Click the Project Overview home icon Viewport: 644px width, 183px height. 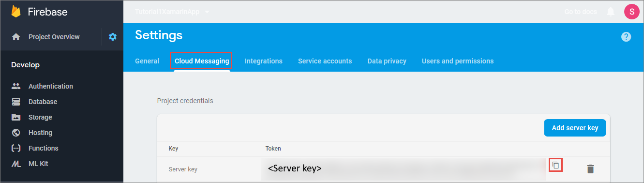click(x=16, y=37)
